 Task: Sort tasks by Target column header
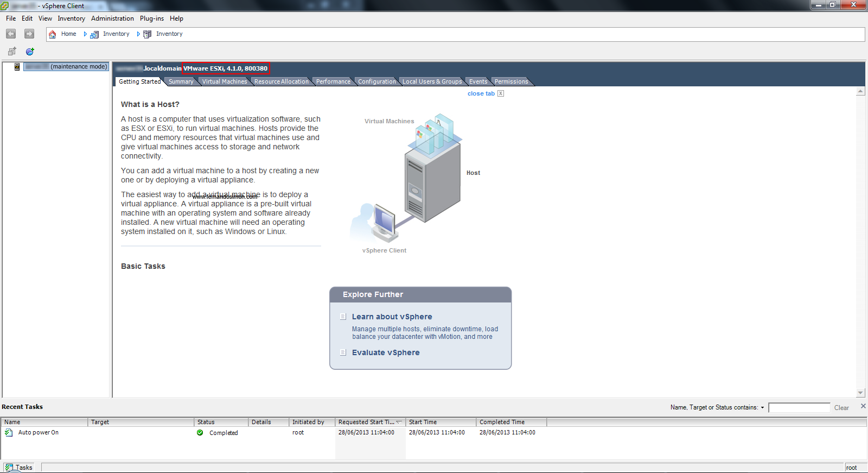(141, 422)
